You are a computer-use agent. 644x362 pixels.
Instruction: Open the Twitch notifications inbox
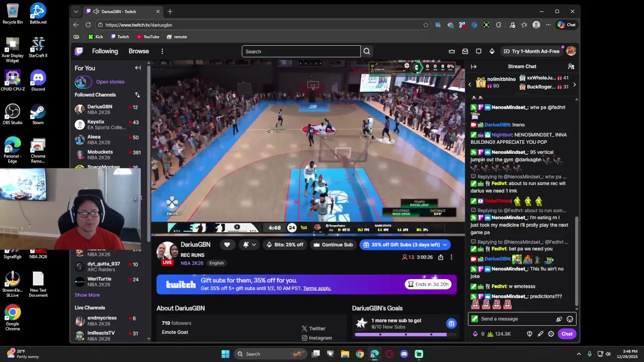(465, 51)
